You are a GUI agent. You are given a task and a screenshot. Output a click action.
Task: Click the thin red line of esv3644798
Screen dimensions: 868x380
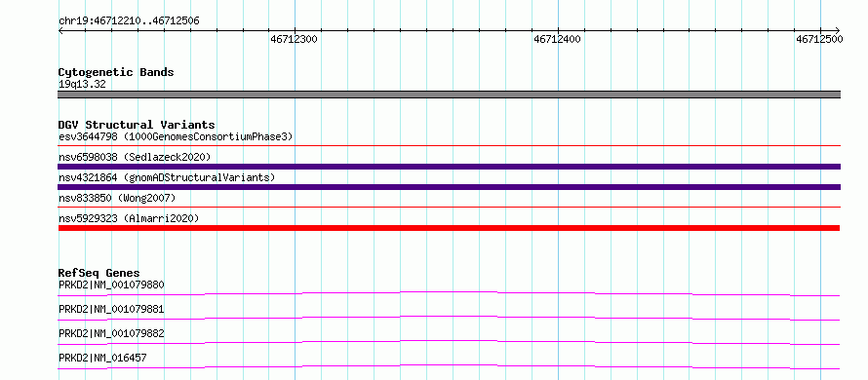tap(449, 146)
